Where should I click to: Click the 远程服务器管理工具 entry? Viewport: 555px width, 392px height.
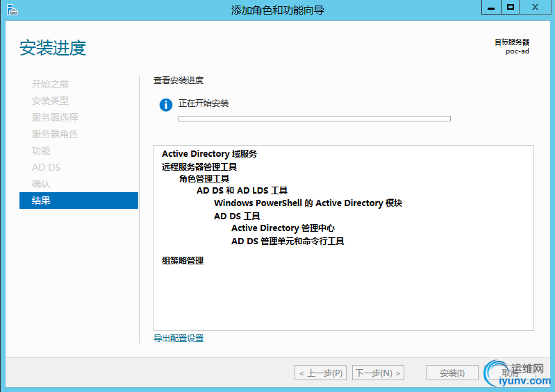coord(199,167)
